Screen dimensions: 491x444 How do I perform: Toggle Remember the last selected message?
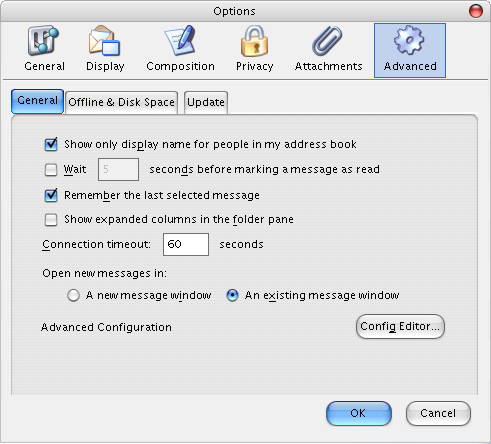coord(51,195)
